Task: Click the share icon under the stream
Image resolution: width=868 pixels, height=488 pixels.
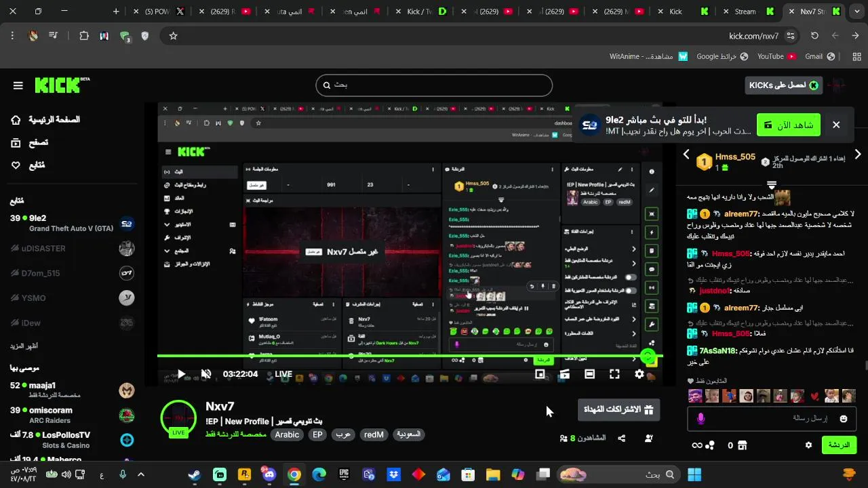Action: coord(622,439)
